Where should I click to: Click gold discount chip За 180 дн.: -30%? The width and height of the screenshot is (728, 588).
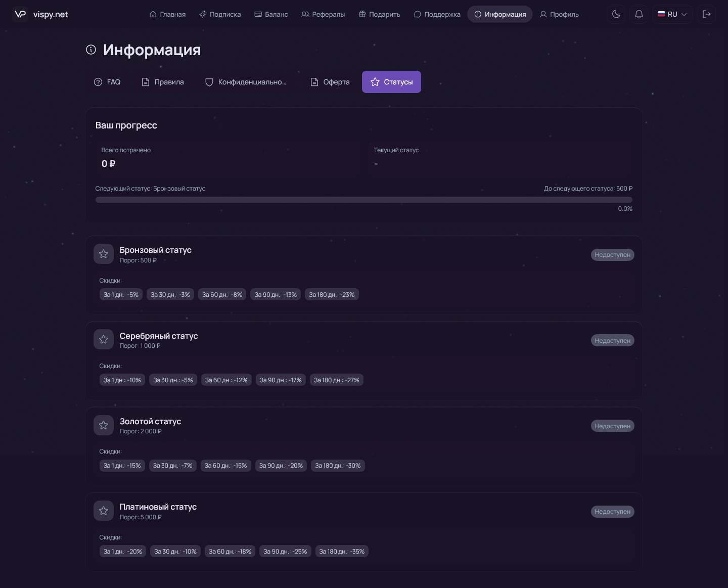click(x=338, y=466)
